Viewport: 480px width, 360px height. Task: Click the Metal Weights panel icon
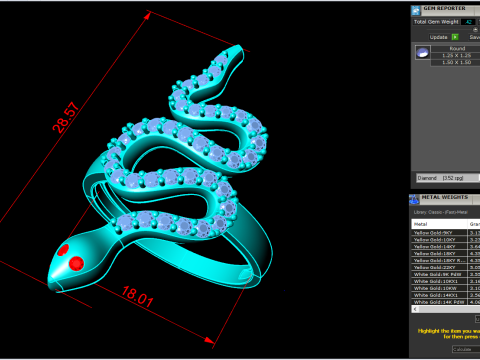(414, 199)
